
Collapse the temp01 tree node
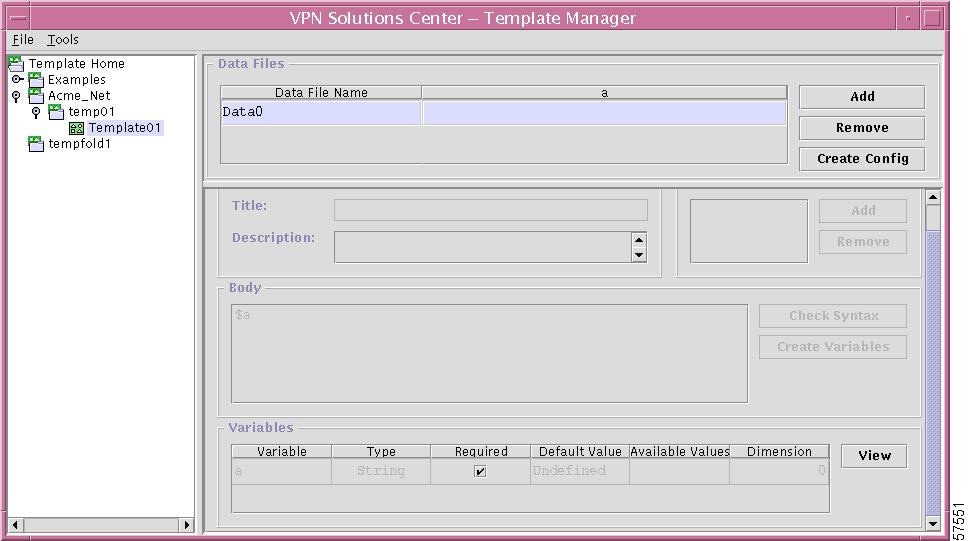click(x=36, y=112)
